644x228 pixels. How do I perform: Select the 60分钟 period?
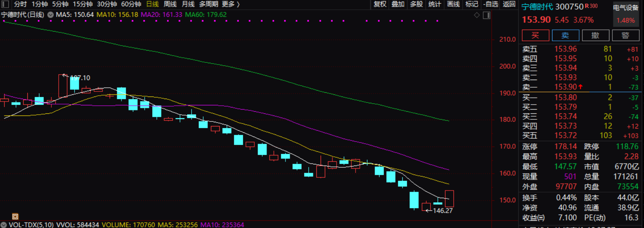click(x=131, y=4)
